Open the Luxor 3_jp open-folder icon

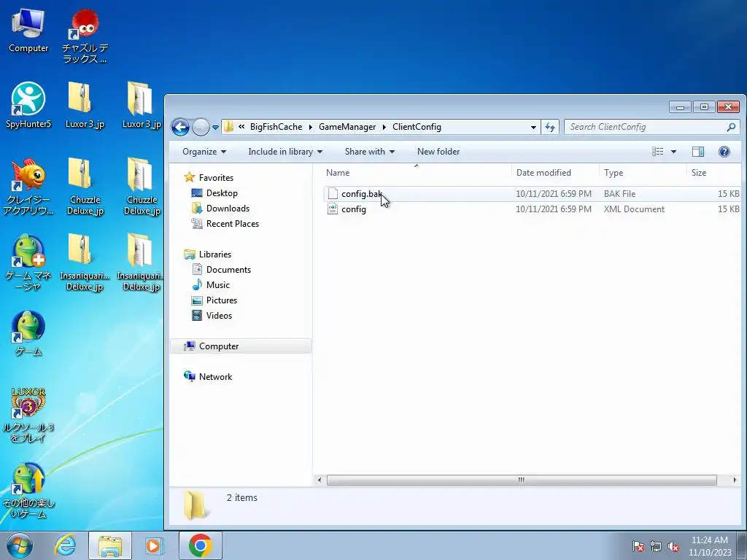[x=141, y=106]
